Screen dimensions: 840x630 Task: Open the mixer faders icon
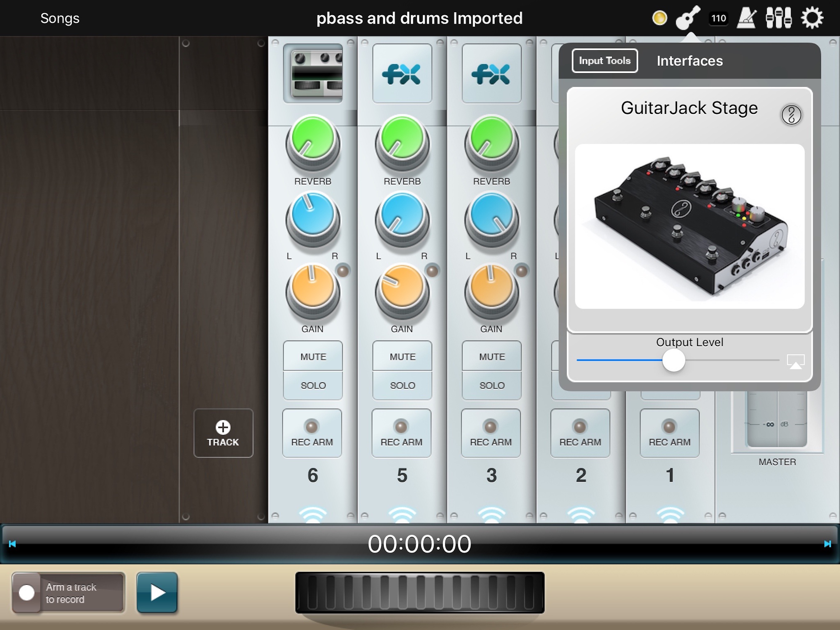[779, 18]
